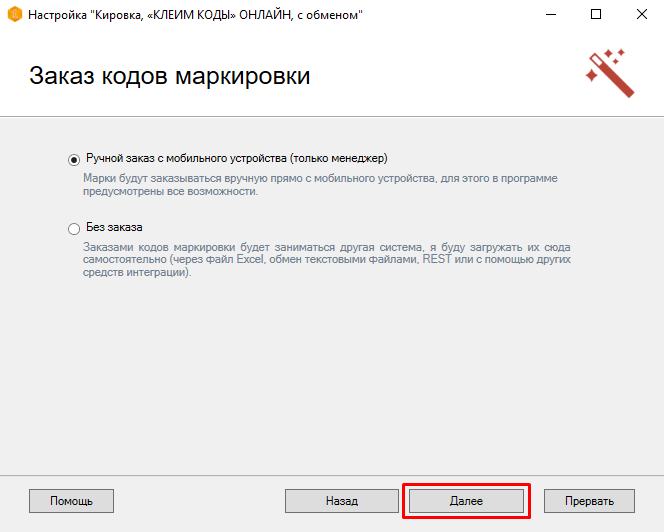This screenshot has height=532, width=664.
Task: Close the setup wizard window
Action: (x=642, y=14)
